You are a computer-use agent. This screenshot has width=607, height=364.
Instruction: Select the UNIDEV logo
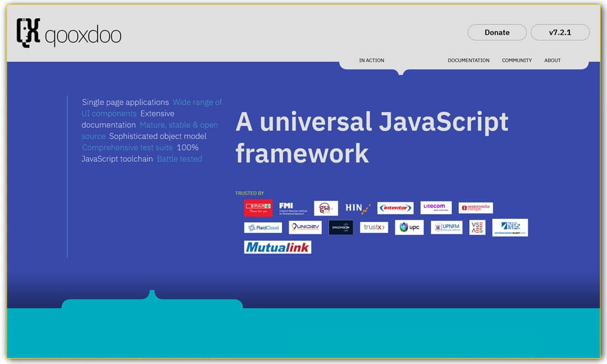[305, 227]
